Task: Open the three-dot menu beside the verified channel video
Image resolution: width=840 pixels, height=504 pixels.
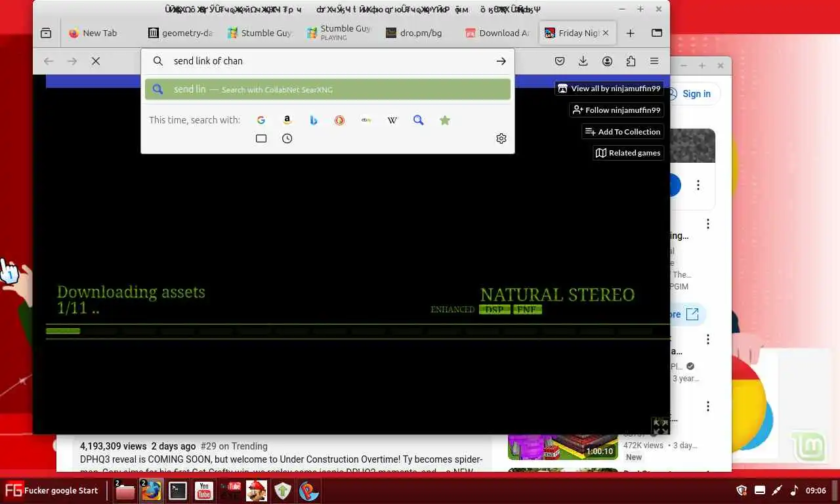Action: (x=707, y=339)
